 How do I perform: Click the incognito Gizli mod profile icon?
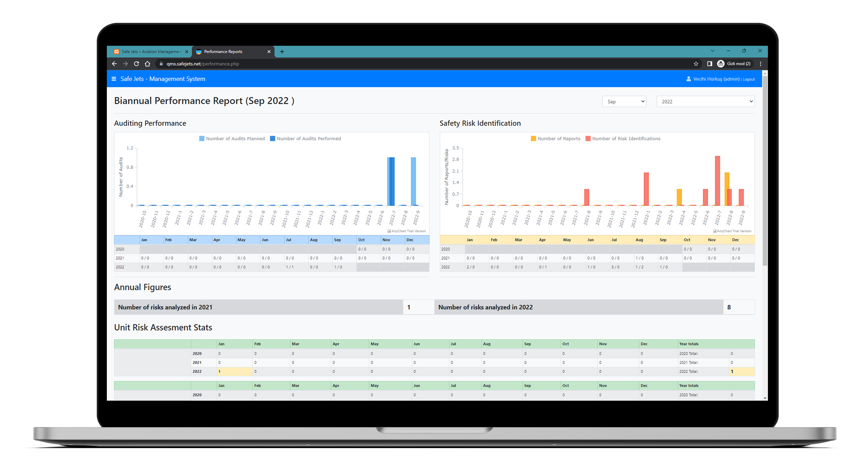(x=721, y=64)
